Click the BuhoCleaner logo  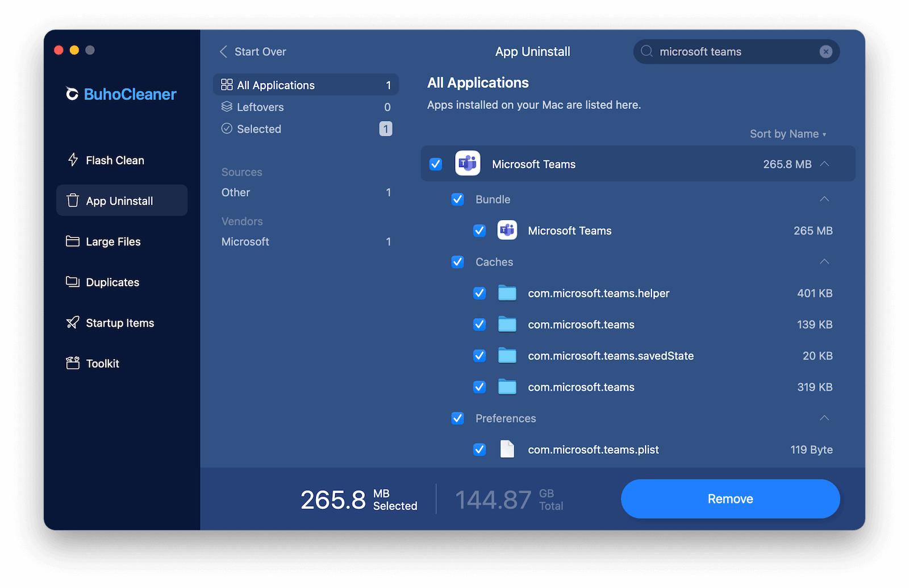point(121,94)
